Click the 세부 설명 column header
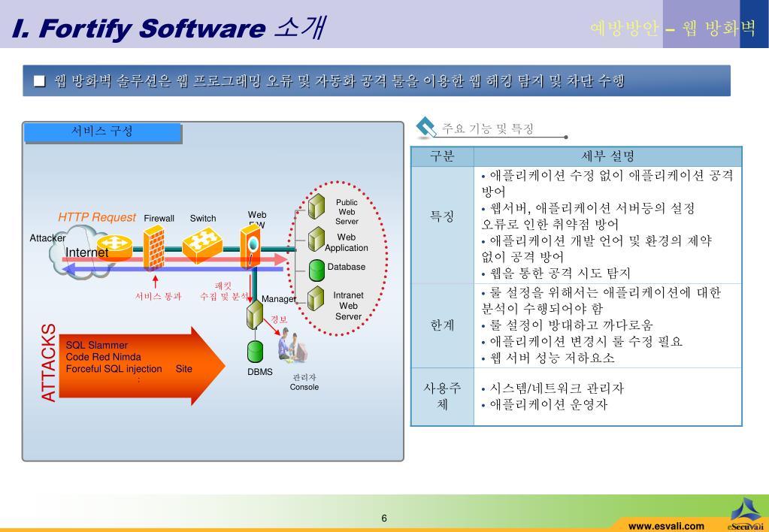Viewport: 769px width, 532px height. point(607,156)
